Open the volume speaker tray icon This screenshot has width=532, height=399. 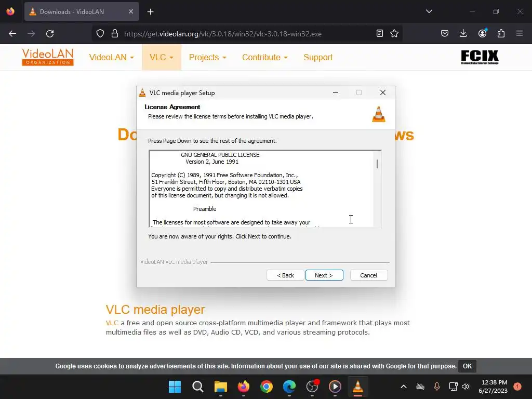point(465,387)
